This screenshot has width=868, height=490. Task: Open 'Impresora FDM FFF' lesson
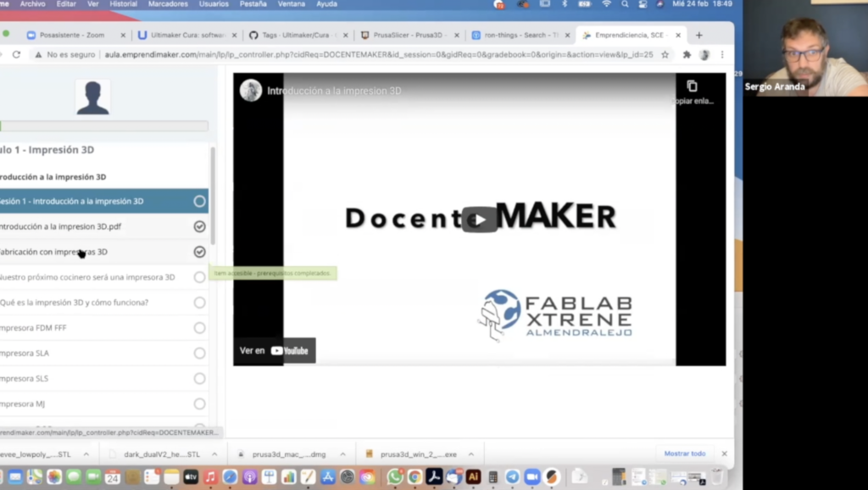click(33, 328)
